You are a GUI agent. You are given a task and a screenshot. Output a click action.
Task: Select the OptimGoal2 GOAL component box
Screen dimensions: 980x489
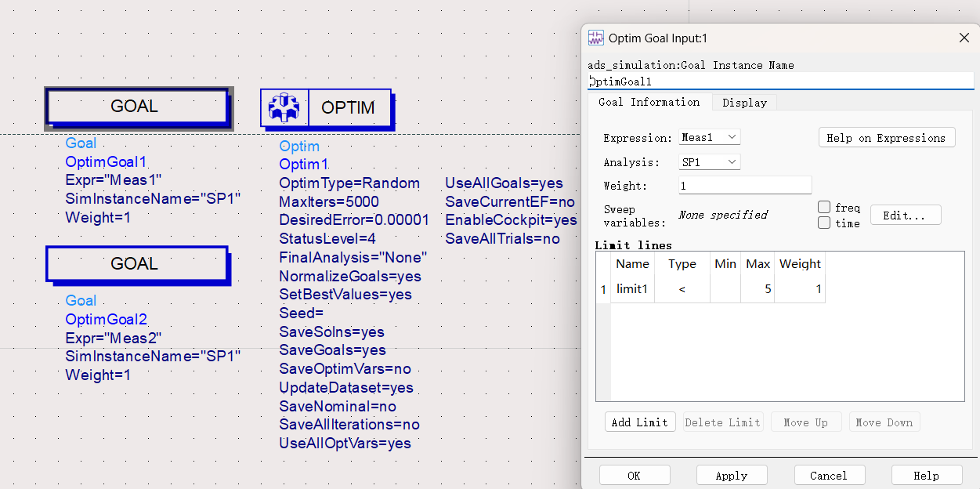click(x=136, y=264)
